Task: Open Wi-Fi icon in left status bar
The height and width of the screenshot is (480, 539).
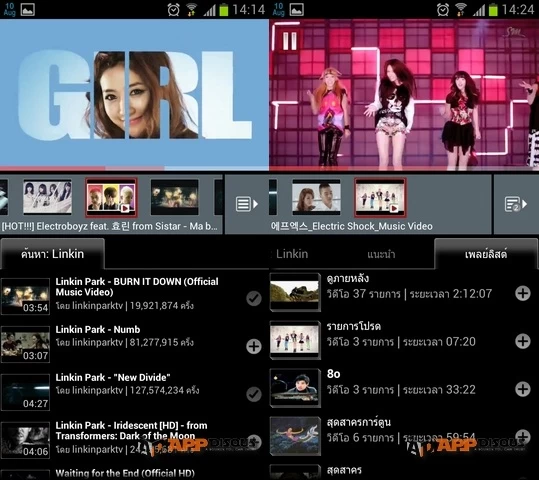Action: pos(191,10)
